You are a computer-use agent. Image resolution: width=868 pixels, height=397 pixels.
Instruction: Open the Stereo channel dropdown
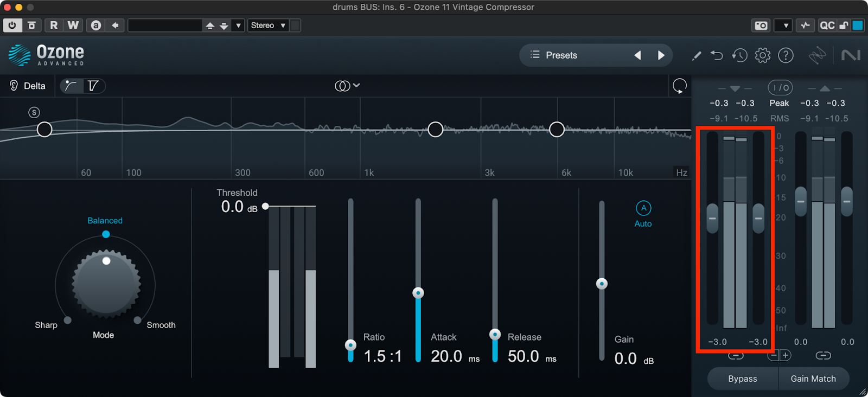tap(268, 25)
